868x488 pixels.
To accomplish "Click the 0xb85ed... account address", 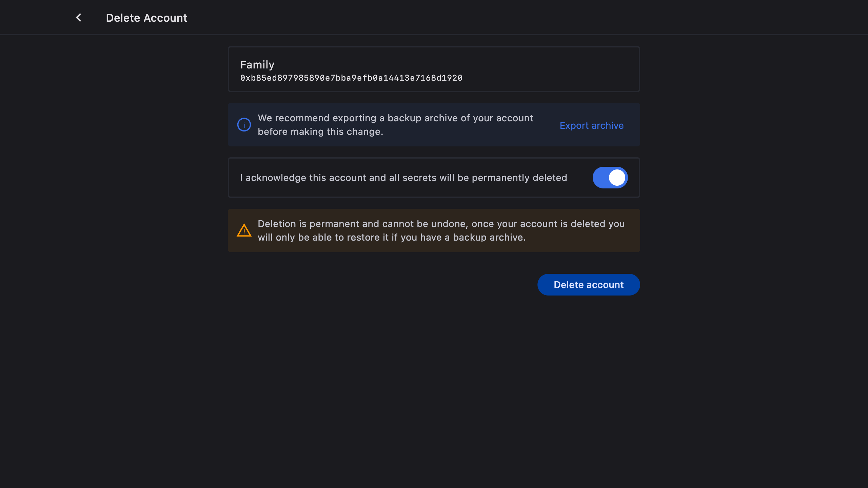I will pos(351,78).
